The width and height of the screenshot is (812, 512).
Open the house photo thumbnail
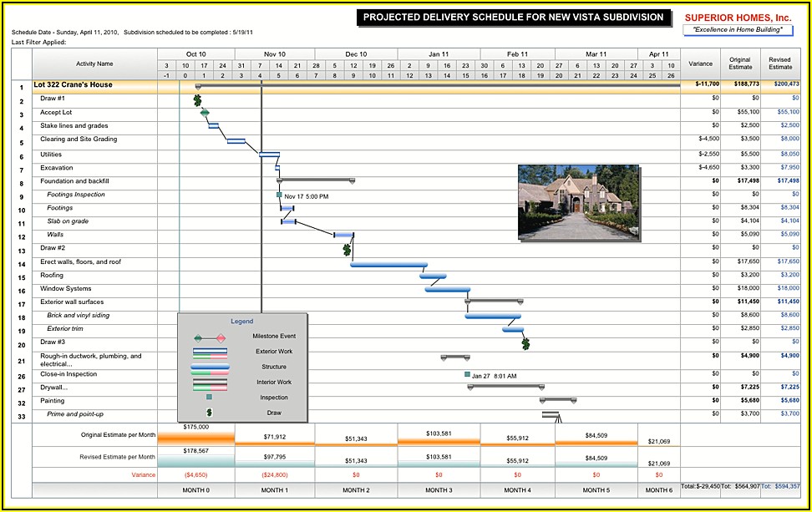pos(577,201)
